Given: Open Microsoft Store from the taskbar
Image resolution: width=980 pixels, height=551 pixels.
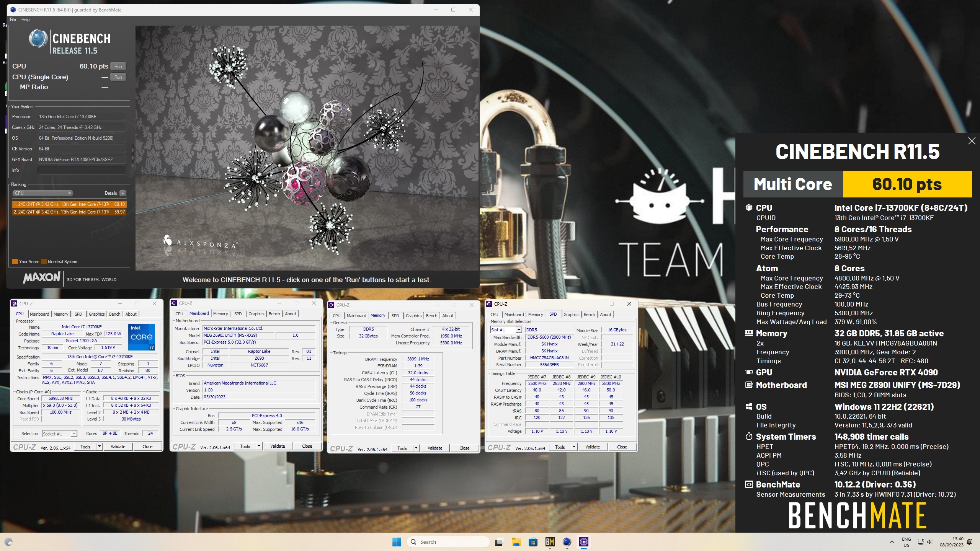Looking at the screenshot, I should 533,542.
